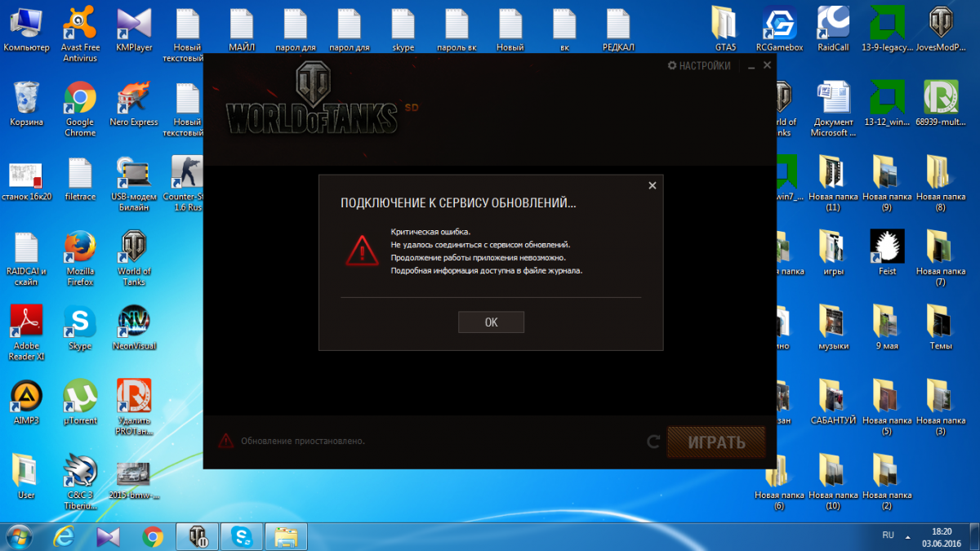980x551 pixels.
Task: Launch Google Chrome desktop shortcut
Action: [x=80, y=109]
